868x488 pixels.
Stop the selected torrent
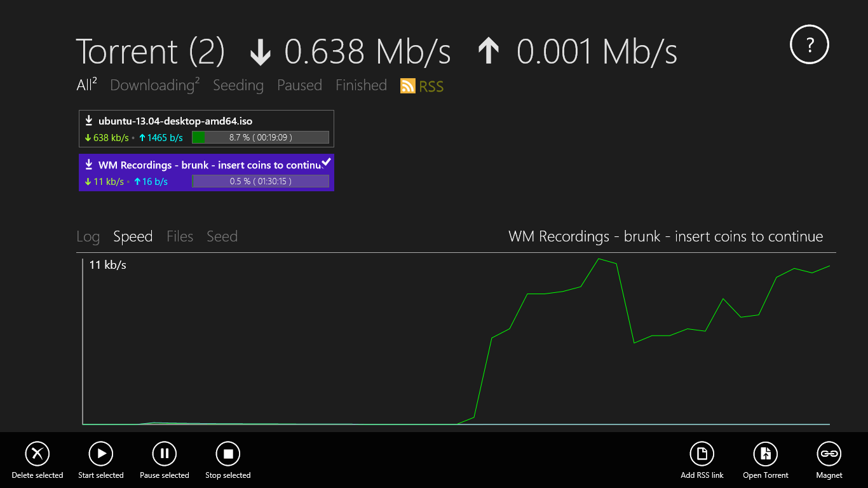tap(228, 454)
